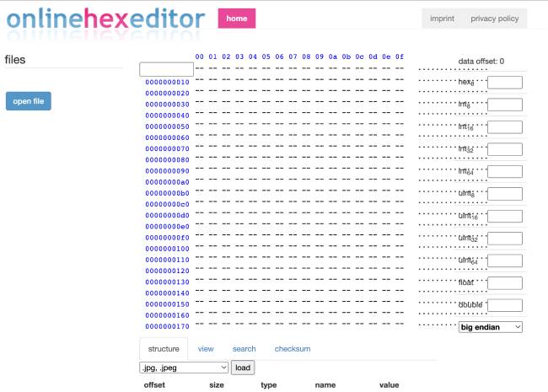Image resolution: width=548 pixels, height=392 pixels.
Task: Select row offset 0000000100
Action: tap(167, 249)
